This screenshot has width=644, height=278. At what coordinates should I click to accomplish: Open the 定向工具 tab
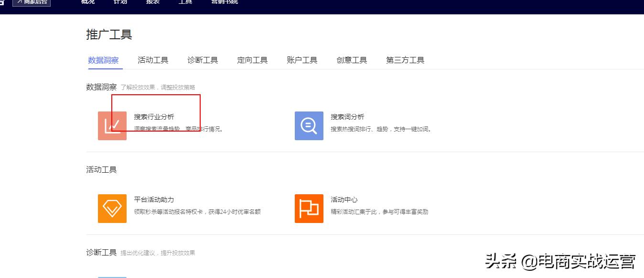tap(252, 59)
